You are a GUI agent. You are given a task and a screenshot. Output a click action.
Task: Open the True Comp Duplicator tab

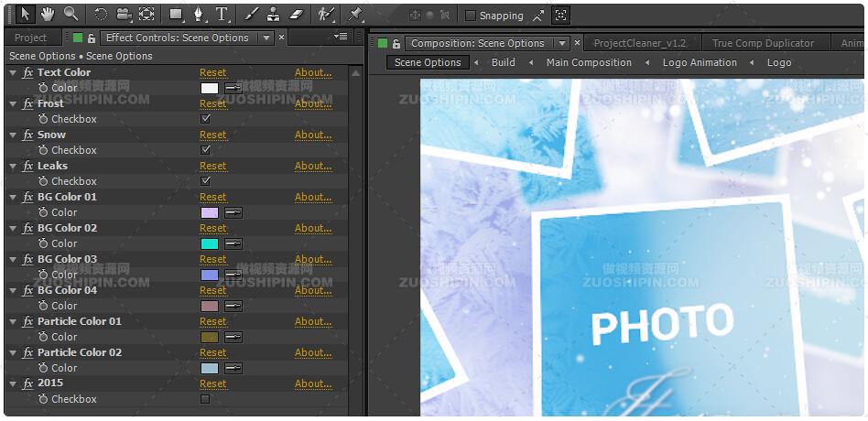point(763,43)
